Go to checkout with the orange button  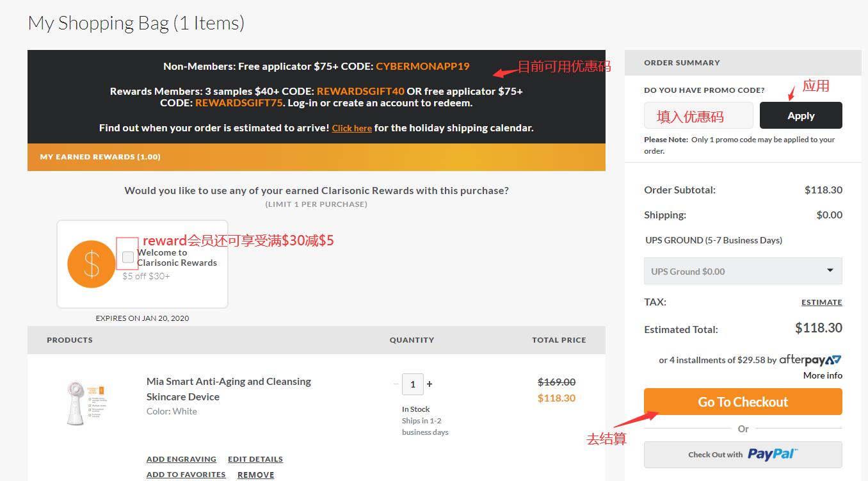[x=743, y=402]
